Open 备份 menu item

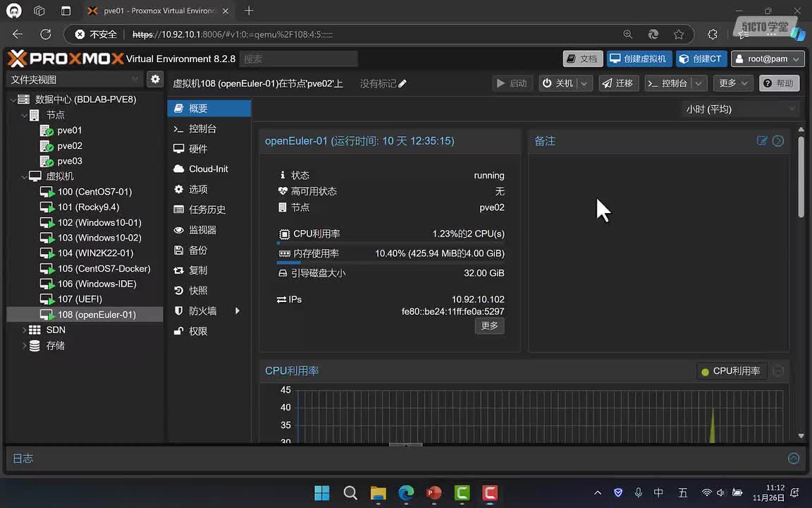tap(209, 250)
